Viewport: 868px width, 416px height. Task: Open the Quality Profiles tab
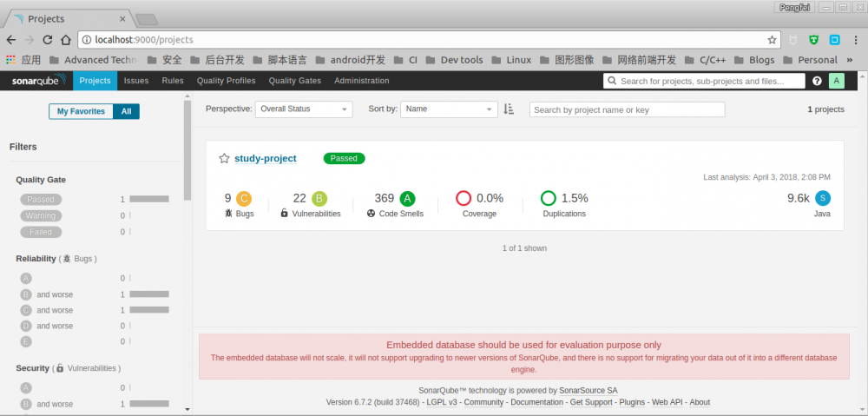(227, 81)
